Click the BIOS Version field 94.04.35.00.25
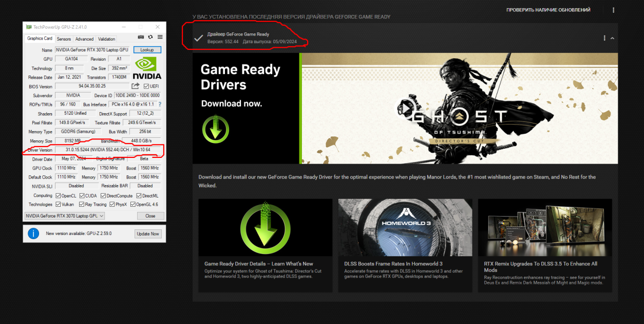Screen dimensions: 644x324 [92, 86]
